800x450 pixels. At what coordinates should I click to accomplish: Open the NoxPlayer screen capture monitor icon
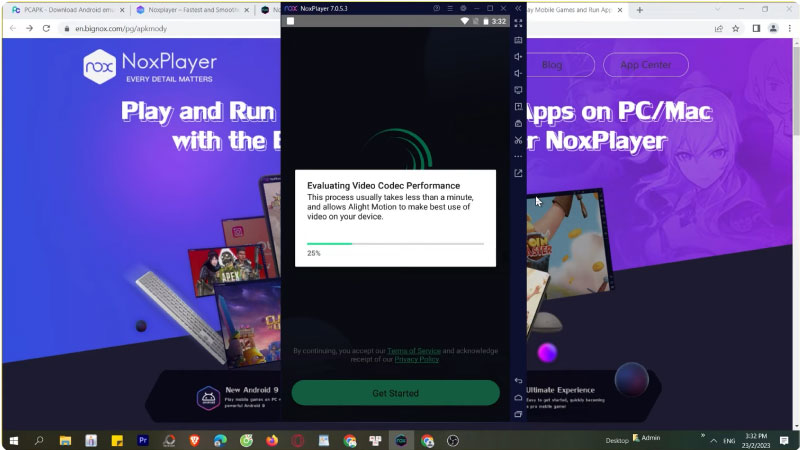point(518,90)
